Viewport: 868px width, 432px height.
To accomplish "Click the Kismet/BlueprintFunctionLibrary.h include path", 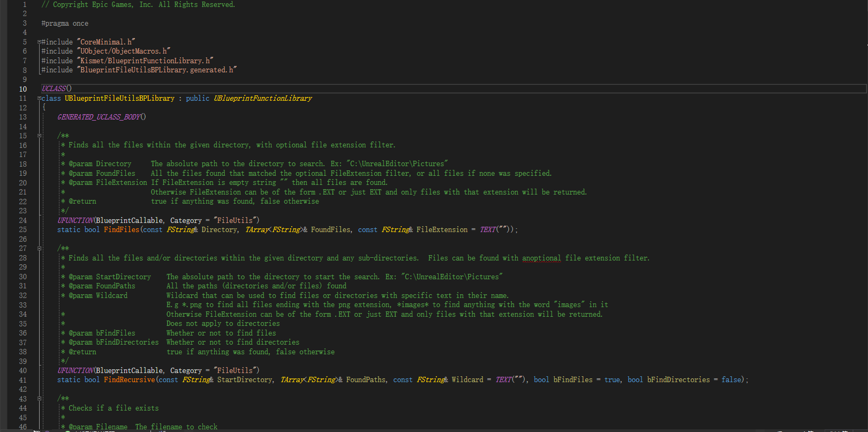I will (145, 61).
